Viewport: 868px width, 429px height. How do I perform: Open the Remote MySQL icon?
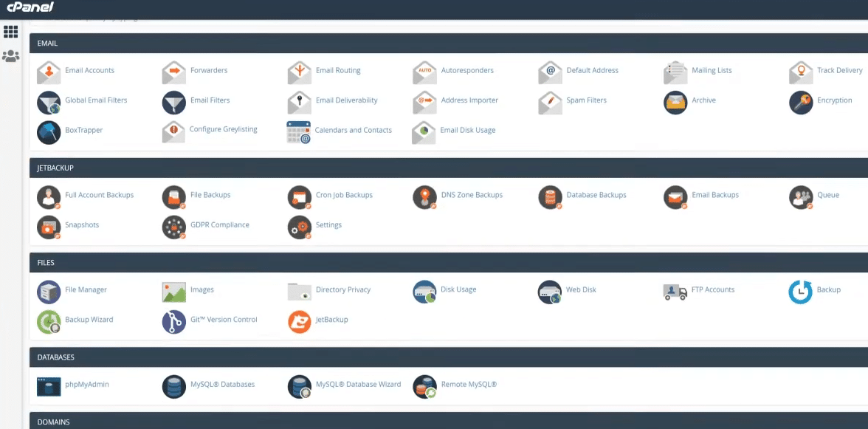424,386
